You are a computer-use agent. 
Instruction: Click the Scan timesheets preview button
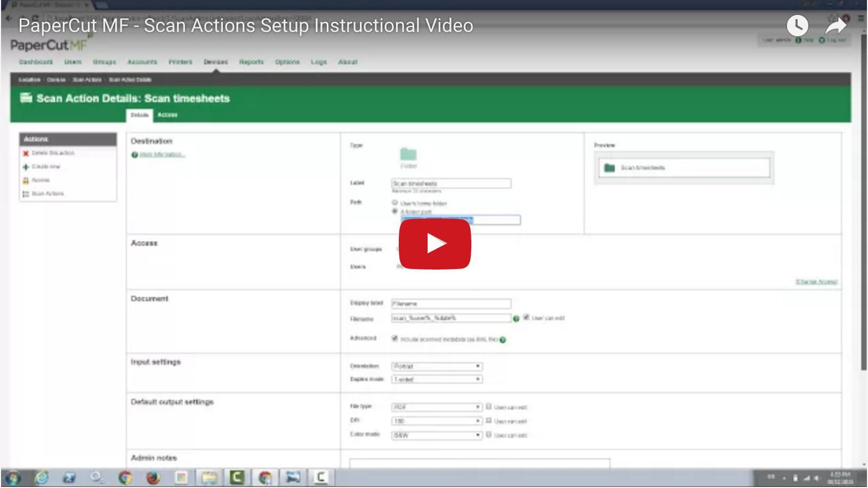coord(684,168)
